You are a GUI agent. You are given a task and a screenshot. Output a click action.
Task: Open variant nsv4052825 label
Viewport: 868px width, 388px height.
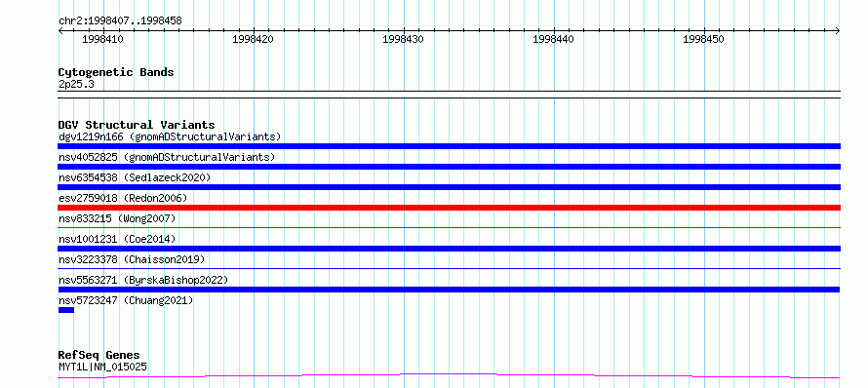point(167,157)
